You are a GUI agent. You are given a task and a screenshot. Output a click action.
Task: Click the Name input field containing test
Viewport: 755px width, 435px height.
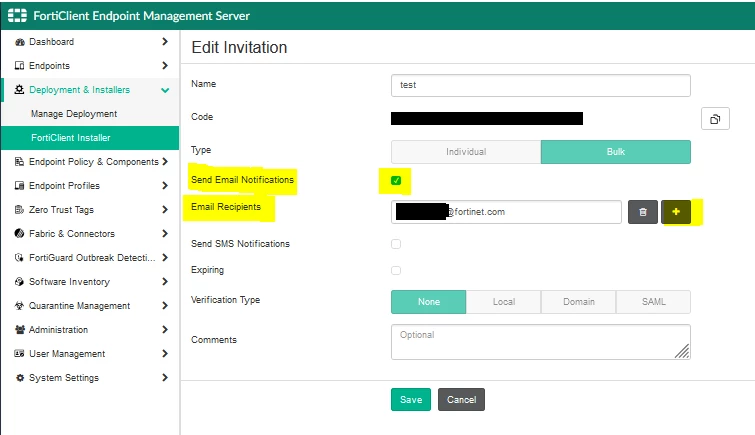coord(541,85)
